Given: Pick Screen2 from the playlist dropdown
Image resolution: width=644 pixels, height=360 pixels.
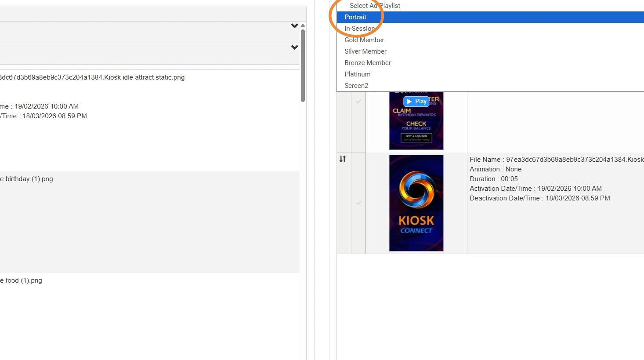Looking at the screenshot, I should (490, 86).
